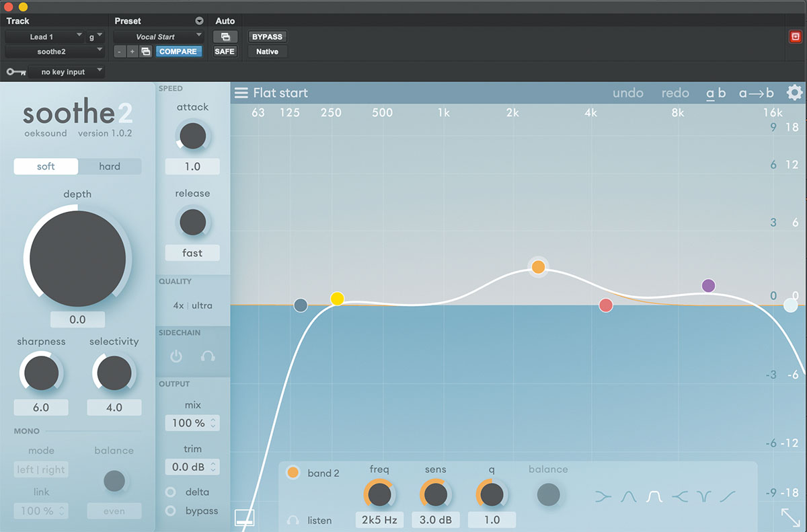Toggle band 2 on/off orange dot
807x532 pixels.
click(293, 472)
